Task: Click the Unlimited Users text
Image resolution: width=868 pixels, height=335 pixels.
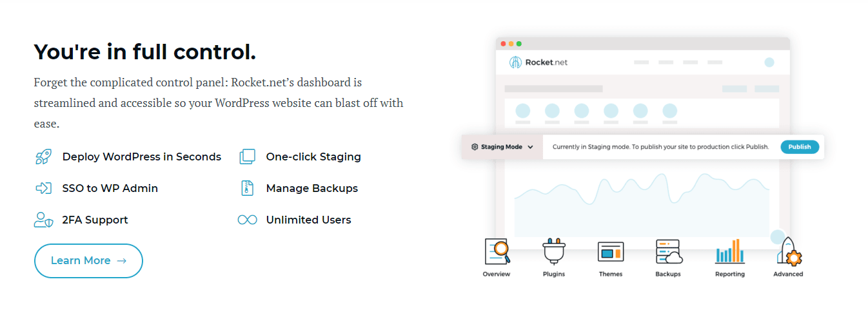Action: pyautogui.click(x=309, y=220)
